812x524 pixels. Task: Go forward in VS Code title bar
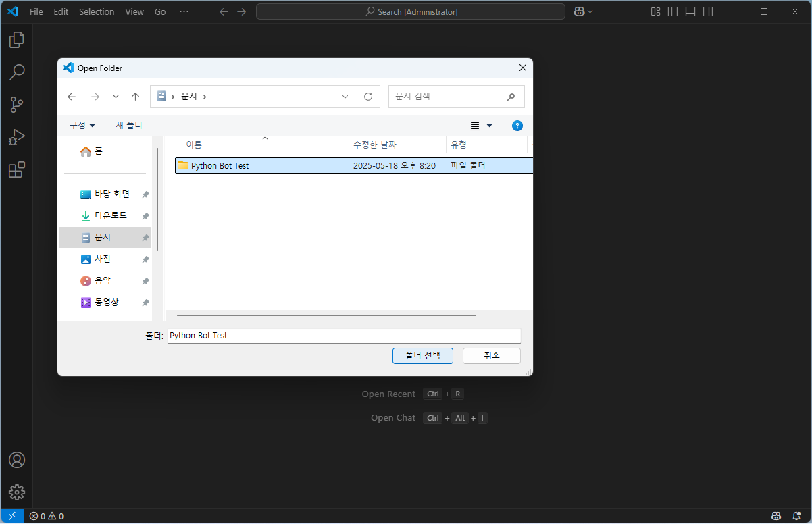pos(242,11)
